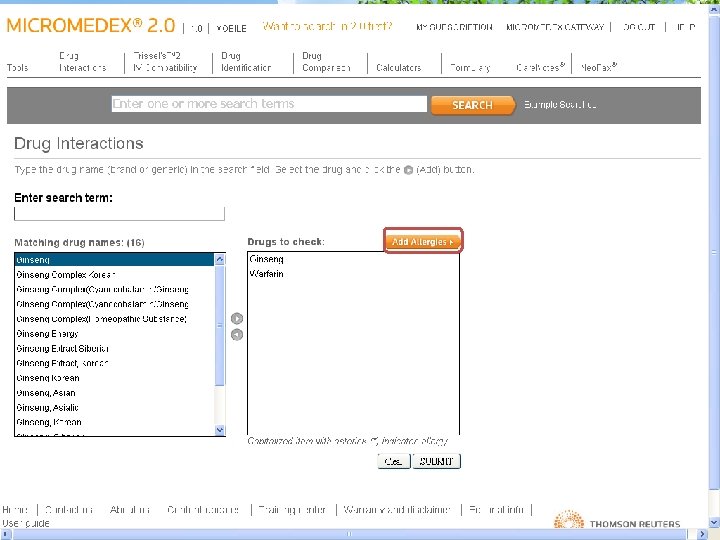
Task: Click the page horizontal scrollbar thumb
Action: pyautogui.click(x=349, y=534)
